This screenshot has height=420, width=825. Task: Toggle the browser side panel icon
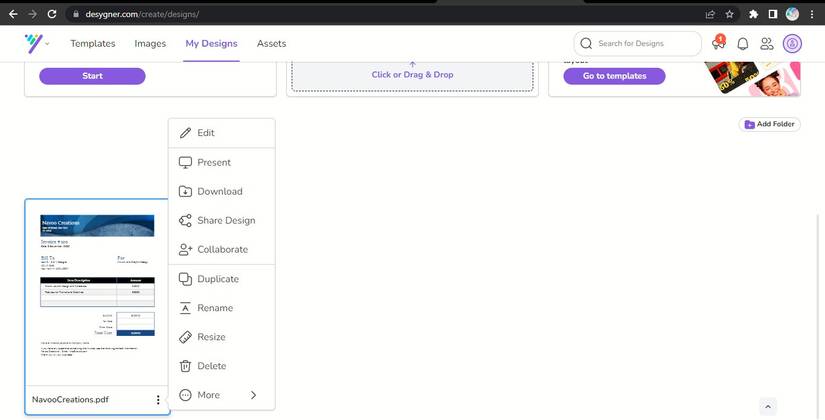(x=772, y=14)
